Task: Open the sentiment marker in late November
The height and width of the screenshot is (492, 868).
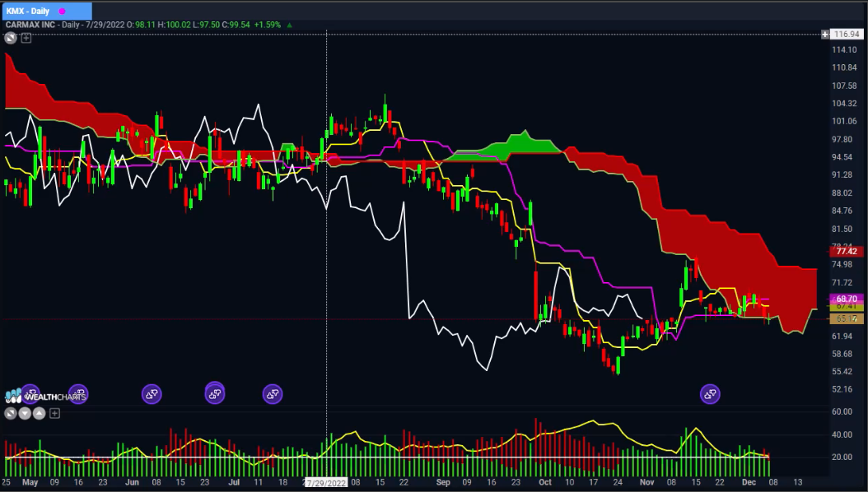Action: click(x=710, y=394)
